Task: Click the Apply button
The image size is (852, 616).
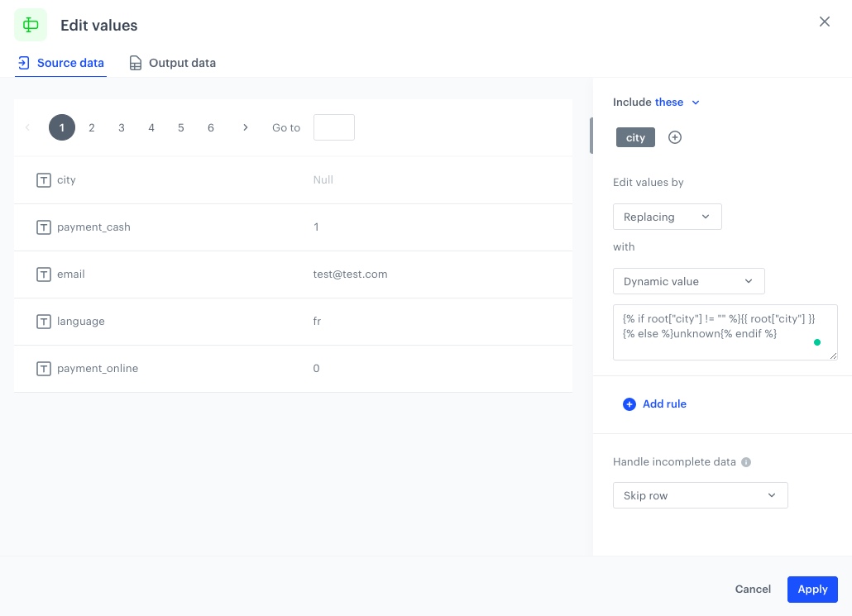Action: click(812, 589)
